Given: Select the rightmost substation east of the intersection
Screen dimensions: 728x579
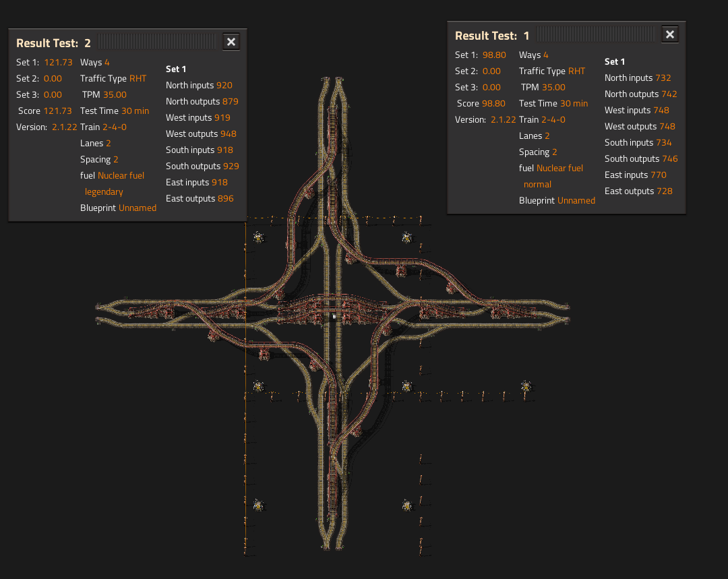Looking at the screenshot, I should [x=525, y=386].
